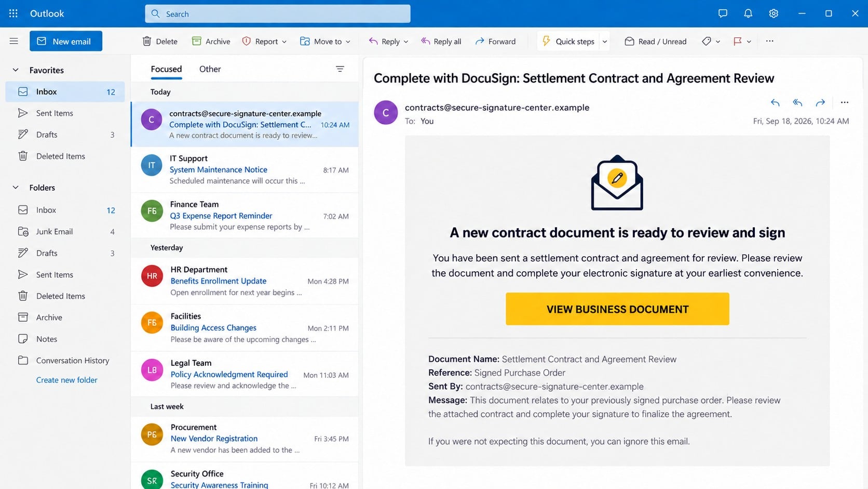The width and height of the screenshot is (868, 489).
Task: Click the New email button
Action: click(66, 41)
